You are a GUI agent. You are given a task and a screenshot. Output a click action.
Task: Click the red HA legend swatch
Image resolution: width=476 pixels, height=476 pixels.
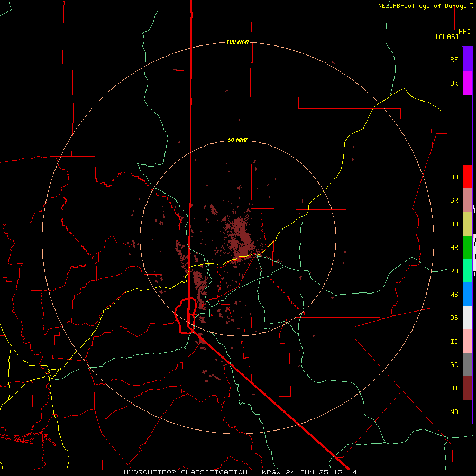tap(467, 177)
